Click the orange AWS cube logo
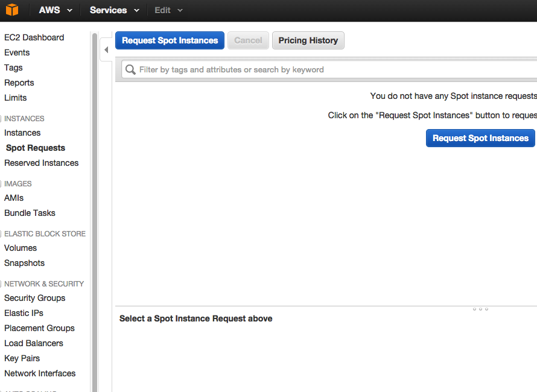The width and height of the screenshot is (537, 392). pos(12,10)
